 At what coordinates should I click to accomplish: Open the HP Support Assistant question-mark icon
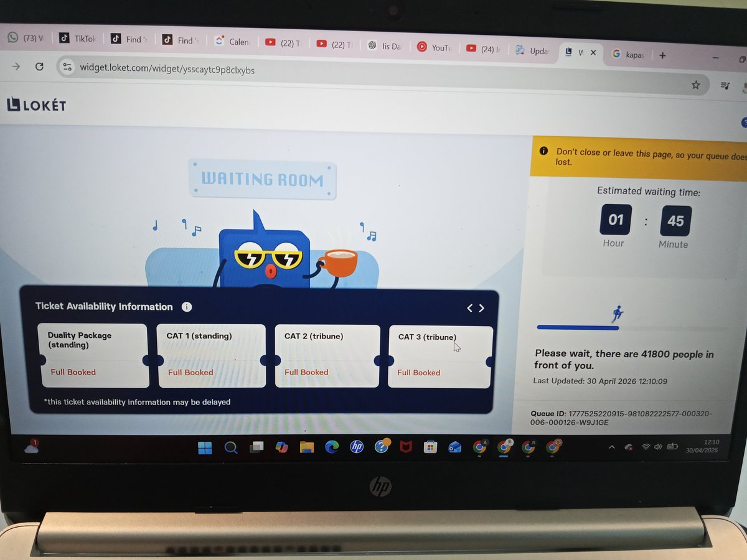click(x=382, y=446)
